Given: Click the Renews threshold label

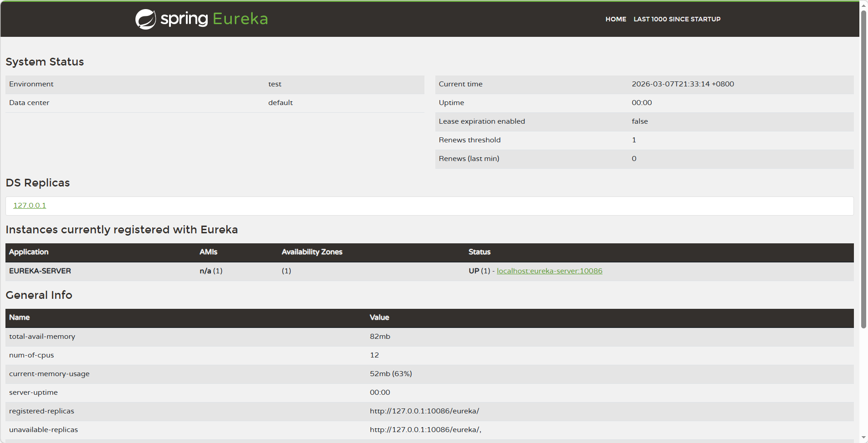Looking at the screenshot, I should [x=469, y=140].
